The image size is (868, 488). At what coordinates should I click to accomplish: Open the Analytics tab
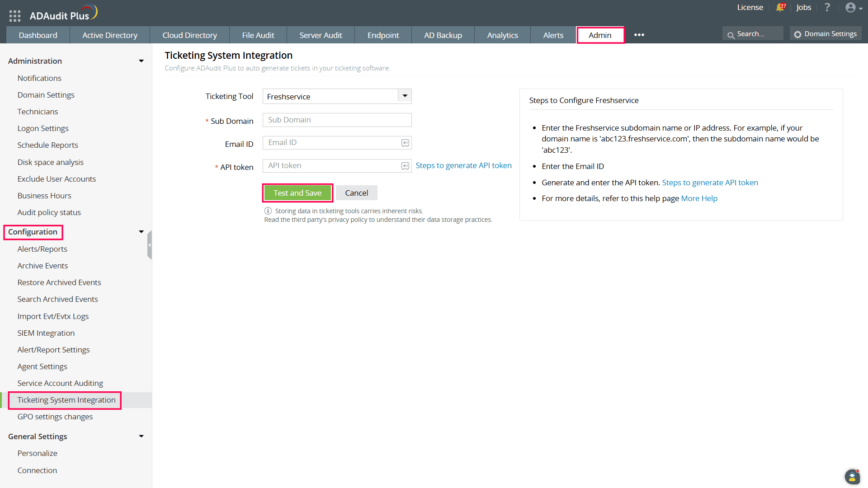(x=502, y=35)
